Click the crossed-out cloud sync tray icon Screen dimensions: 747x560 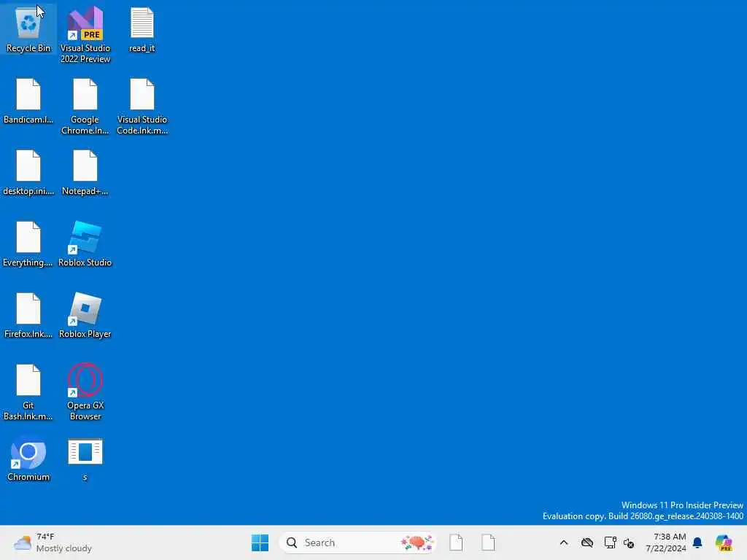coord(587,542)
